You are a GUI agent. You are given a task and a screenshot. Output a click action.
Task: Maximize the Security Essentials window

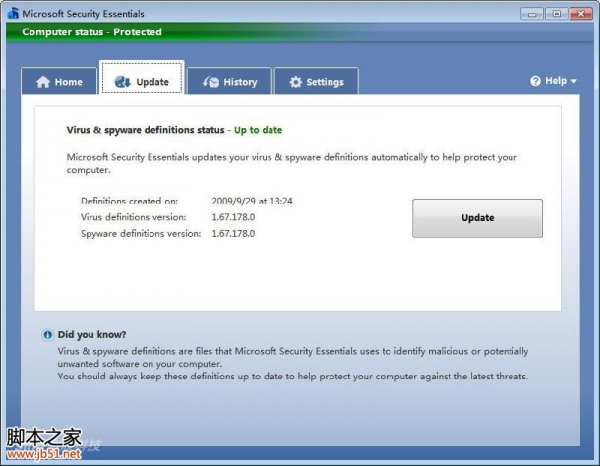tap(557, 14)
